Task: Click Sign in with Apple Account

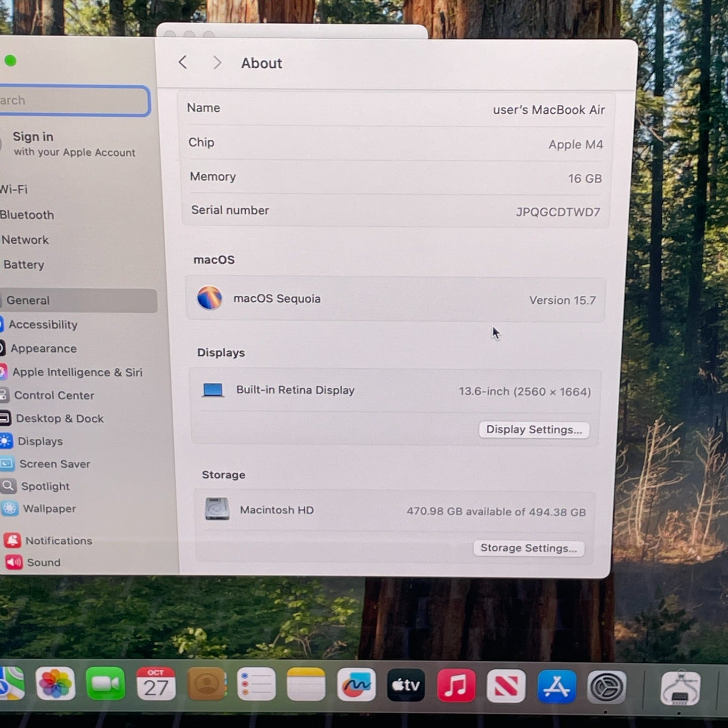Action: point(73,144)
